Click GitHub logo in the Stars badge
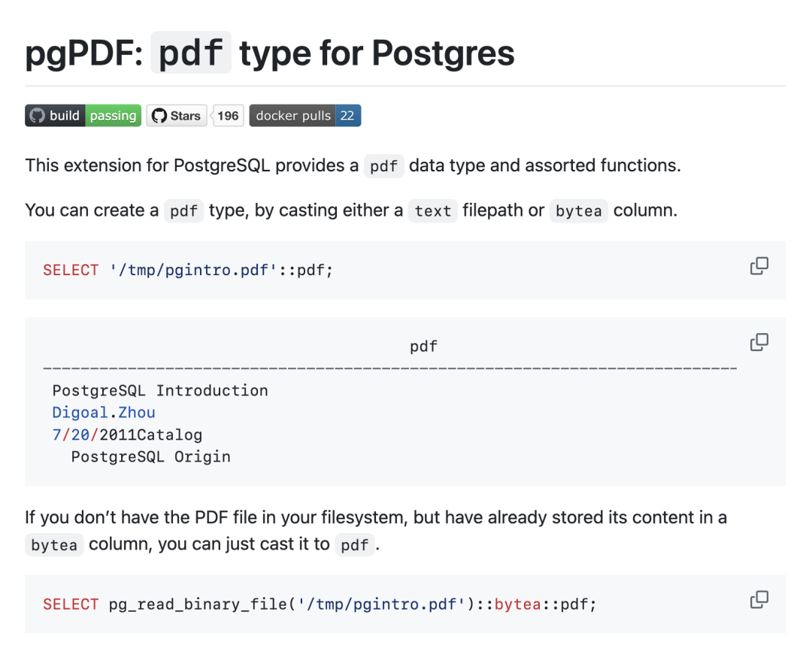 tap(159, 116)
